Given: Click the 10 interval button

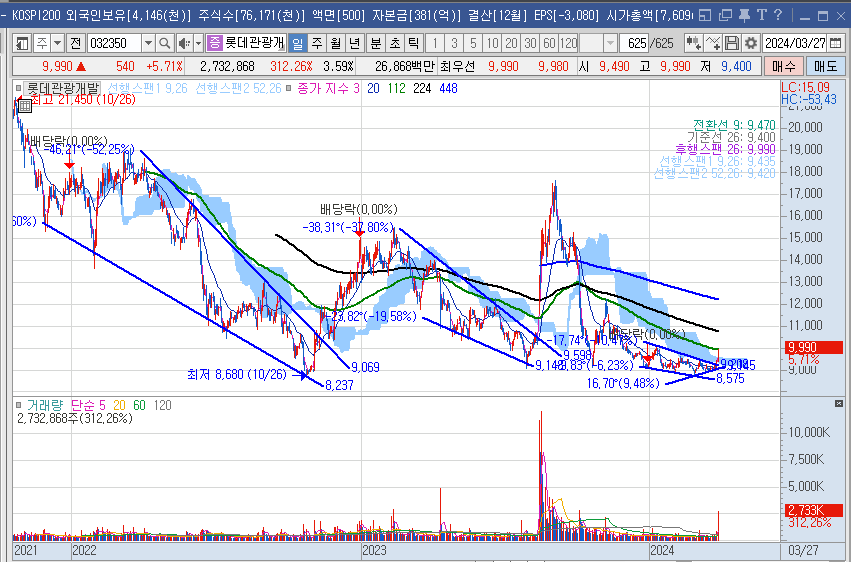Looking at the screenshot, I should [x=492, y=43].
